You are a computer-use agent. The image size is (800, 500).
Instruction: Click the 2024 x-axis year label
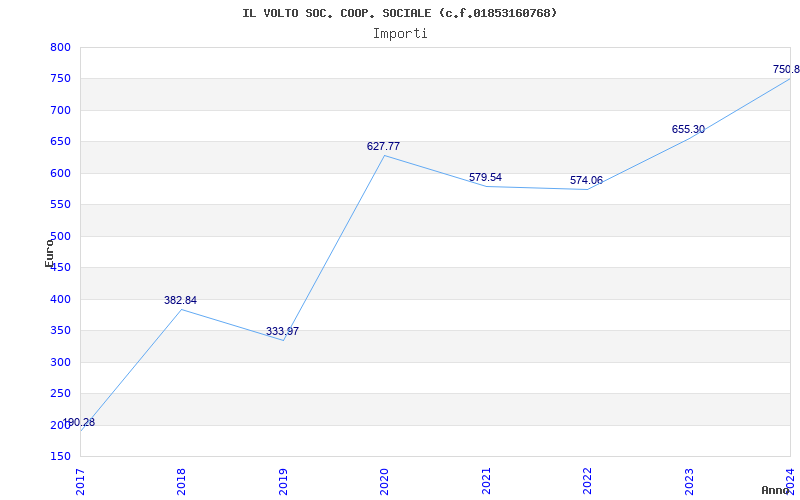tap(790, 481)
